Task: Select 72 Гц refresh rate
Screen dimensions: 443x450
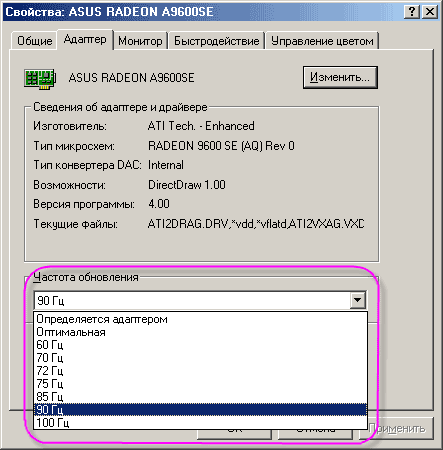Action: pos(200,371)
